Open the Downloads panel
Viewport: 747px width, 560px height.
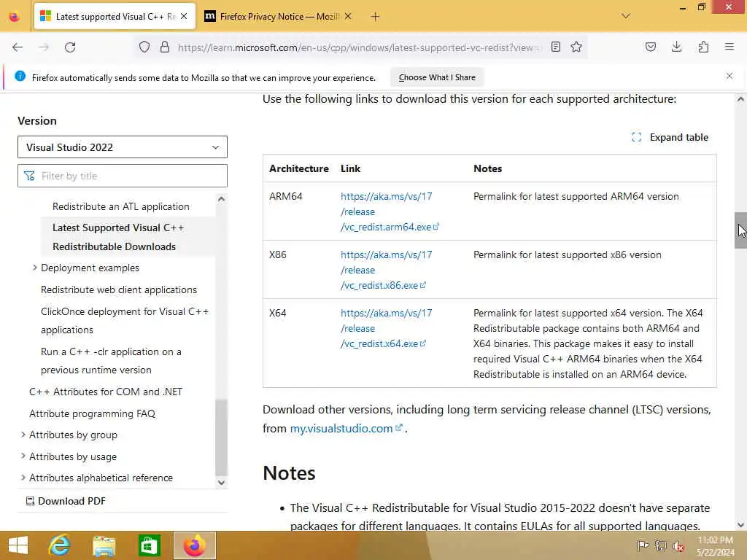tap(676, 47)
